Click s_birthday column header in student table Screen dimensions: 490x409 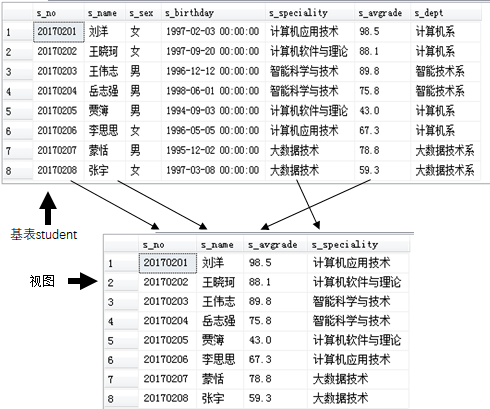tap(213, 13)
